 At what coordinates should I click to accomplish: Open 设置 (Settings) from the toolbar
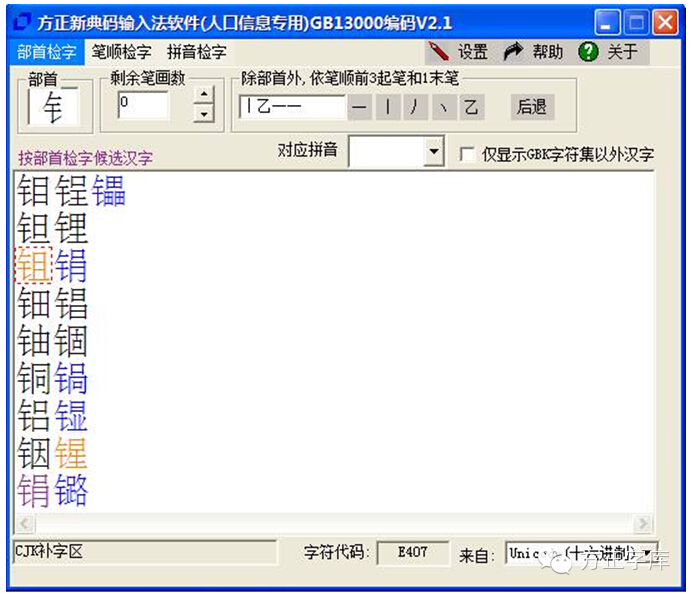point(459,52)
